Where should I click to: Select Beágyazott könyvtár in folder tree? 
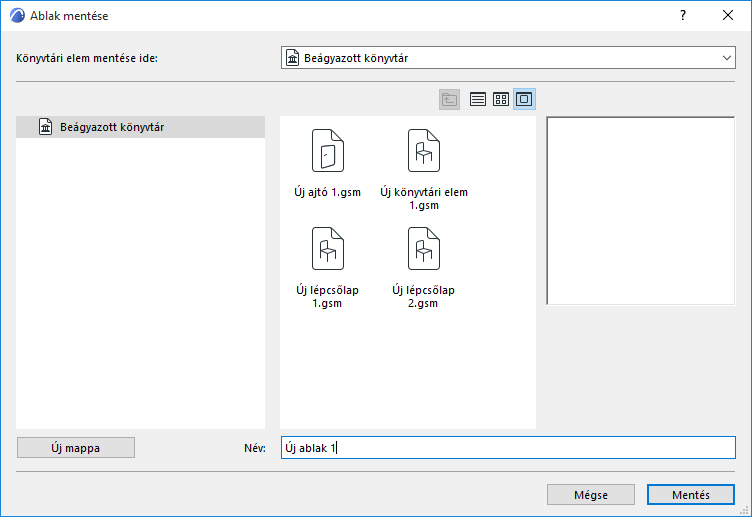pos(140,127)
